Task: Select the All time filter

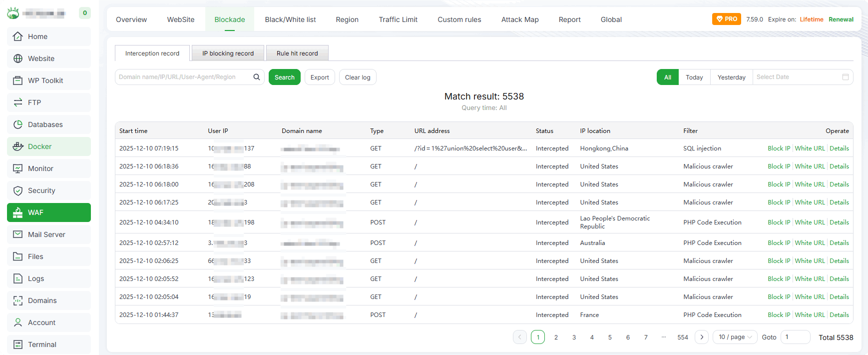Action: pos(667,77)
